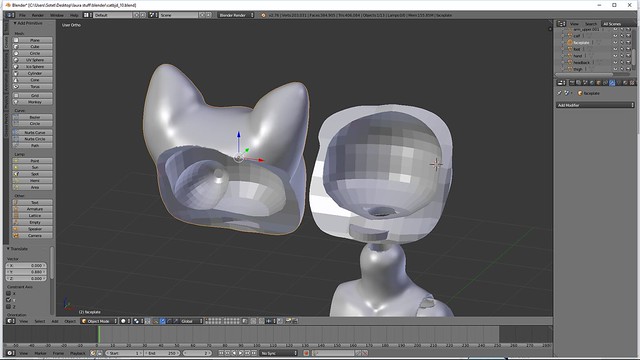Add a Camera object
Screen dimensions: 640x360
pos(33,236)
